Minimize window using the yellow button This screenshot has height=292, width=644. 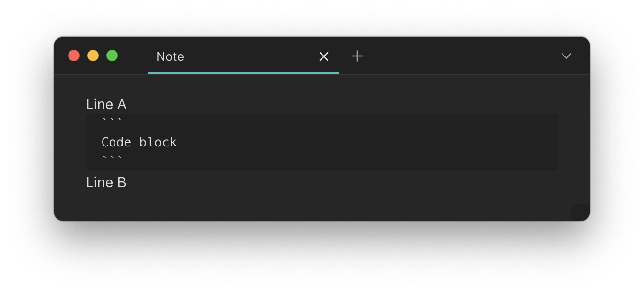[93, 56]
